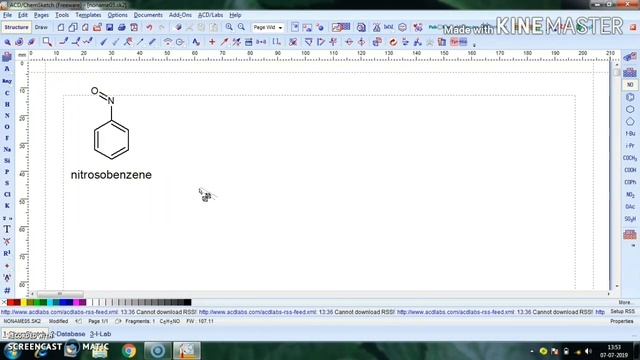Click the Clean Structure icon

click(293, 42)
